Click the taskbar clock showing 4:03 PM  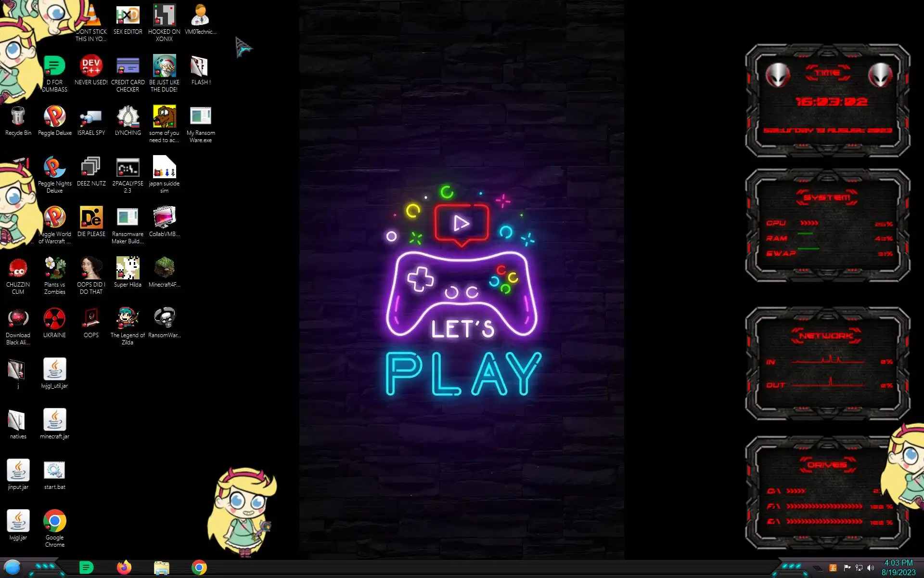(x=898, y=567)
